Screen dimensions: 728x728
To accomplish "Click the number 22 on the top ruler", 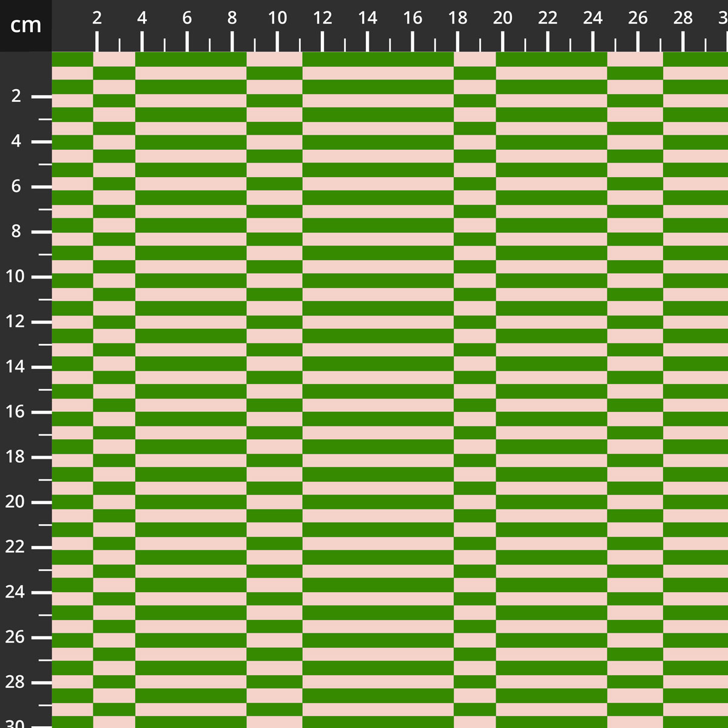I will coord(548,18).
